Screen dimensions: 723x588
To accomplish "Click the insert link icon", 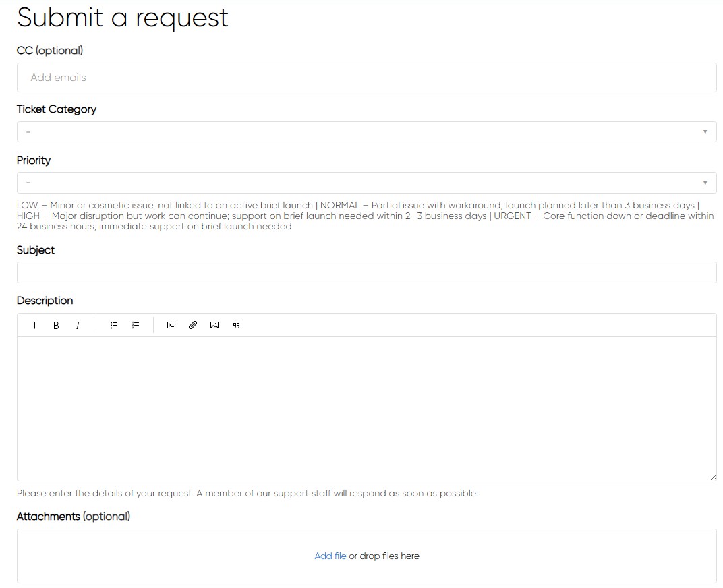I will click(x=193, y=325).
